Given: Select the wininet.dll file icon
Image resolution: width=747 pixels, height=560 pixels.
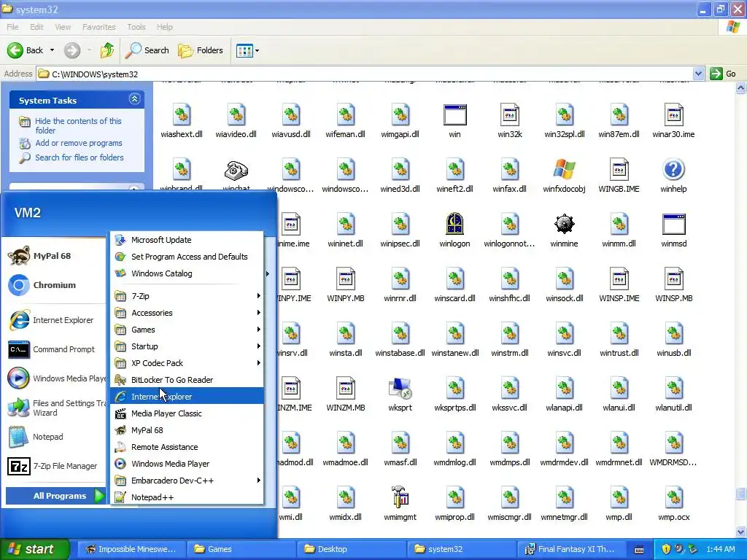Looking at the screenshot, I should [345, 224].
